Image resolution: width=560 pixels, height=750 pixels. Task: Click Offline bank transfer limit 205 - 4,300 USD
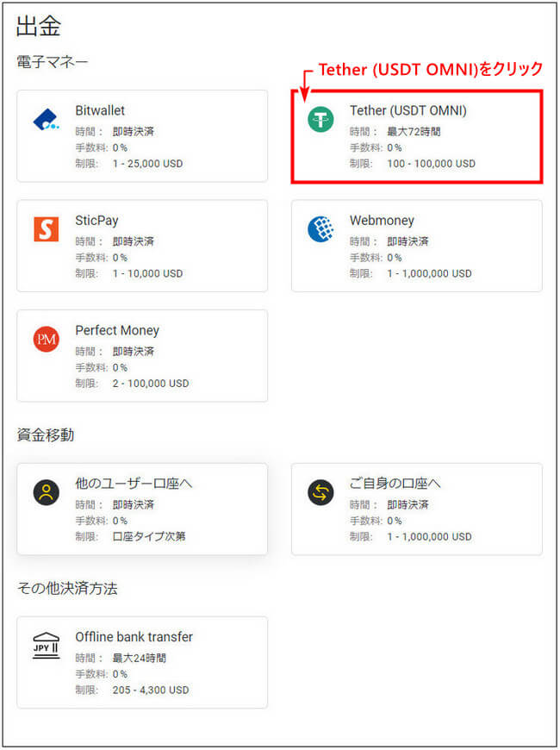151,691
